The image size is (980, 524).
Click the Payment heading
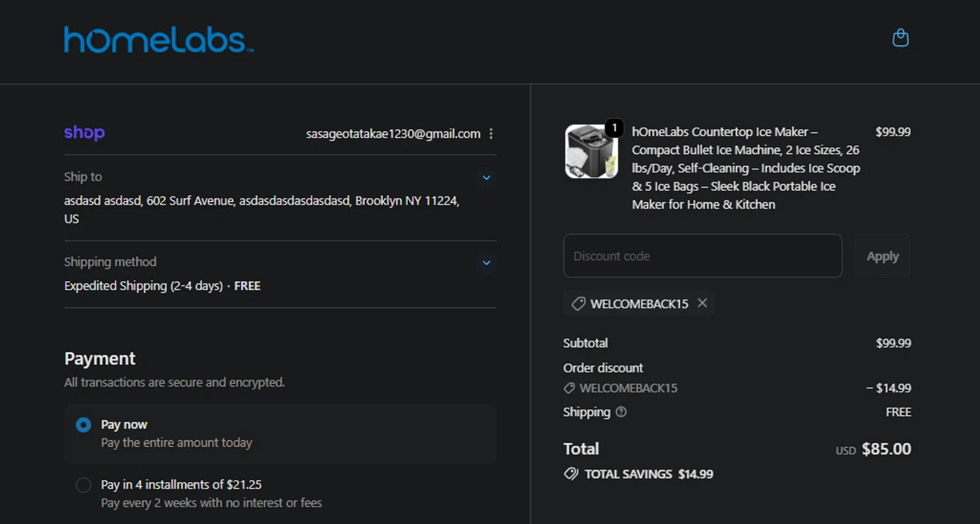pyautogui.click(x=100, y=359)
